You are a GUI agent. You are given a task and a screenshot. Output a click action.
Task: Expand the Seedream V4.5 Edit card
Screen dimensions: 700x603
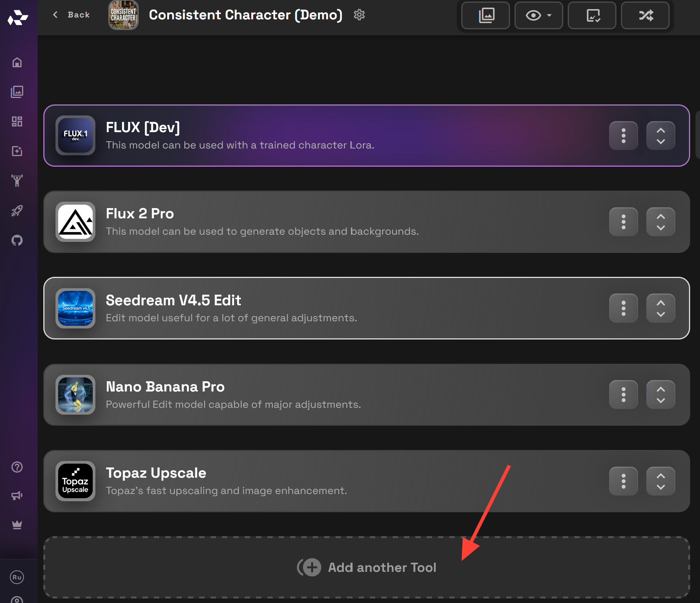tap(660, 308)
